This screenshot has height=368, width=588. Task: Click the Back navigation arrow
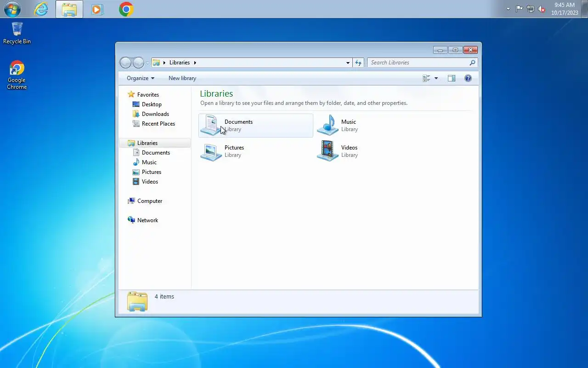[125, 63]
